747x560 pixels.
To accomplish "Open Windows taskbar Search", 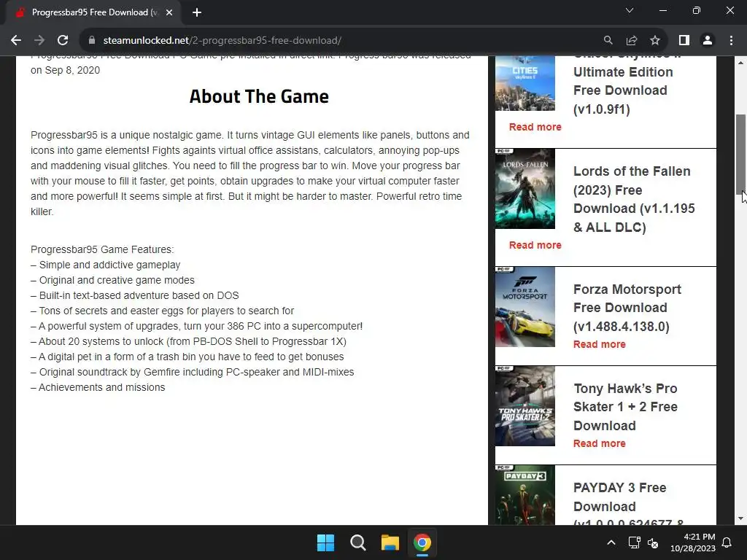I will 357,542.
